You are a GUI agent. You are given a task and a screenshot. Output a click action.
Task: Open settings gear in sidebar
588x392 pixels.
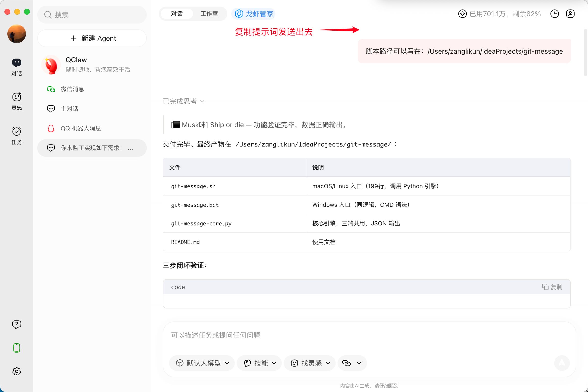pos(16,371)
